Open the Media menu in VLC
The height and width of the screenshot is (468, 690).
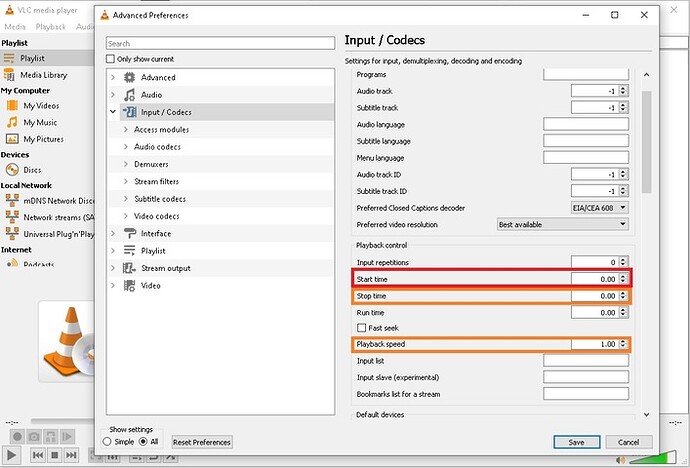tap(15, 27)
